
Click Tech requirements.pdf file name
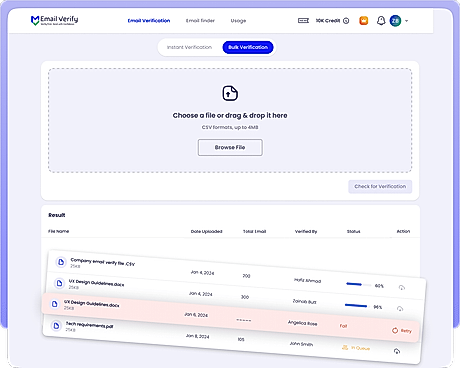coord(89,325)
